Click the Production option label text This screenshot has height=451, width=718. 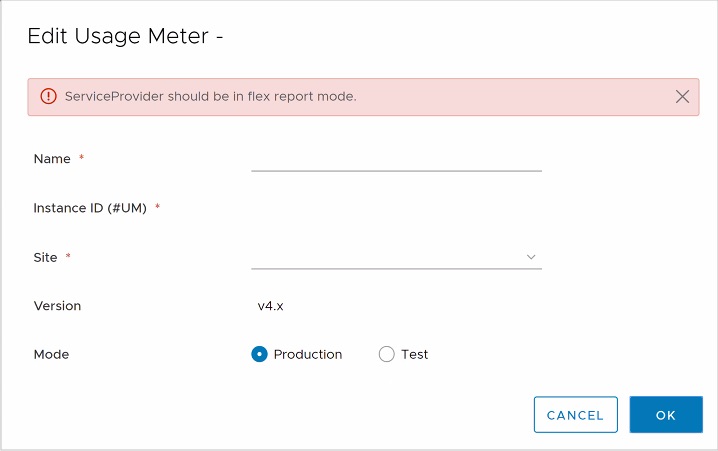click(x=308, y=354)
